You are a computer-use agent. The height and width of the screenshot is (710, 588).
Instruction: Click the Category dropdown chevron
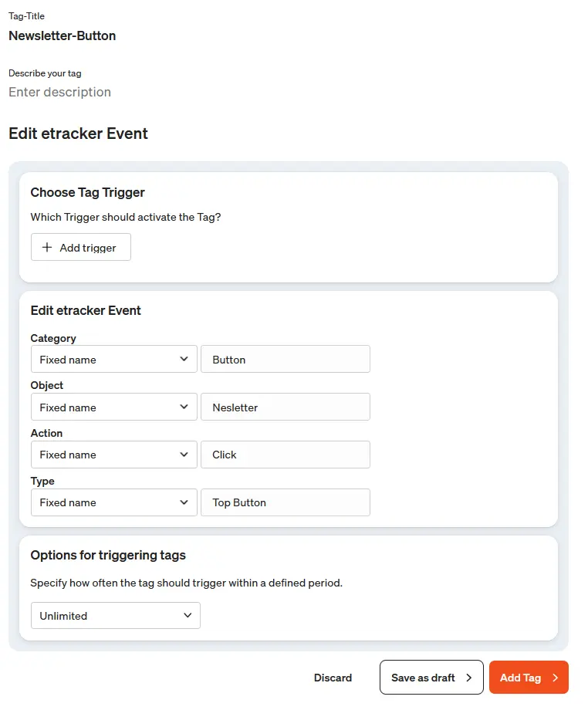point(185,359)
